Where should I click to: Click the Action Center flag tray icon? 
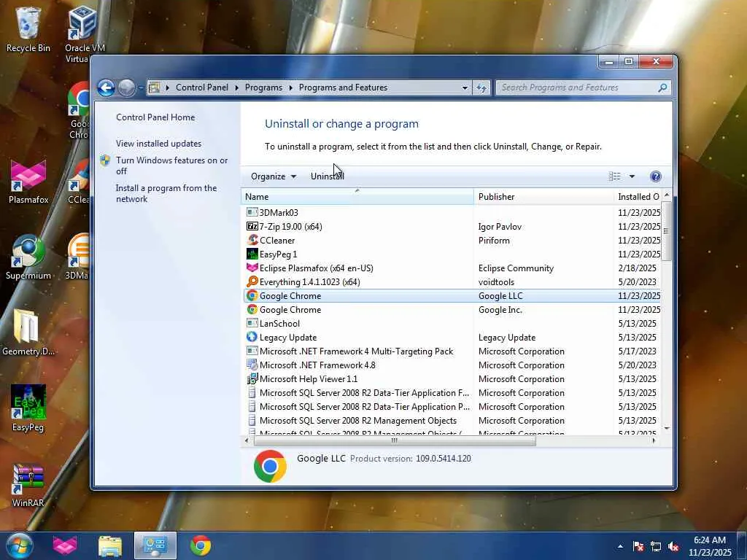point(638,547)
